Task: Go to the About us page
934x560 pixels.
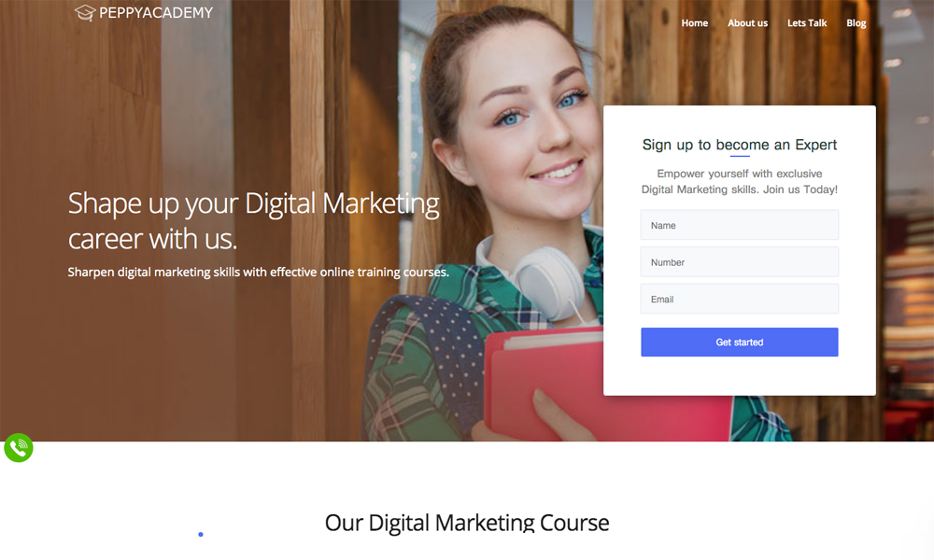Action: pos(747,23)
